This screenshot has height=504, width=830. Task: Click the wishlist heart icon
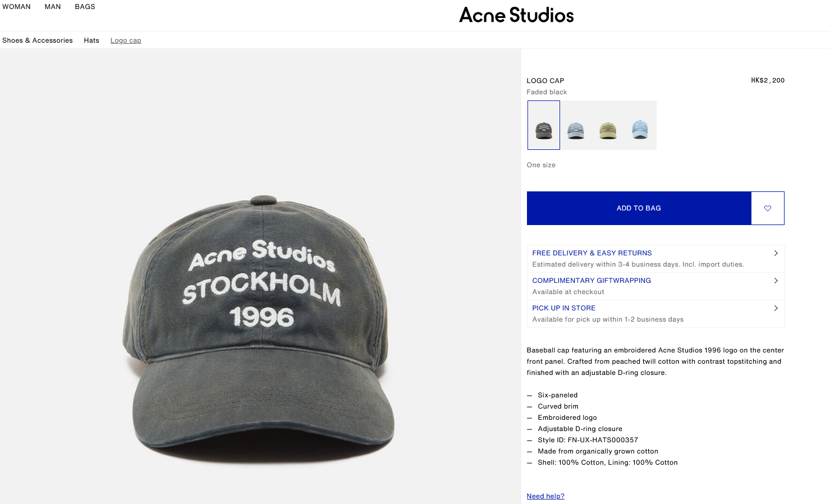767,208
